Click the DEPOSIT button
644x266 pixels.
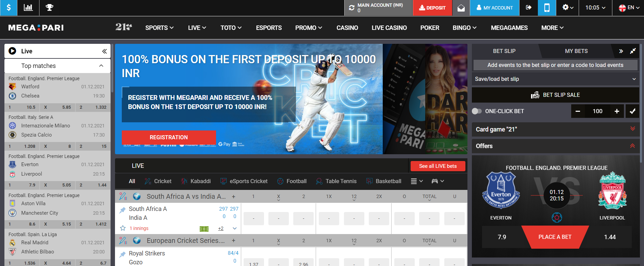(432, 7)
